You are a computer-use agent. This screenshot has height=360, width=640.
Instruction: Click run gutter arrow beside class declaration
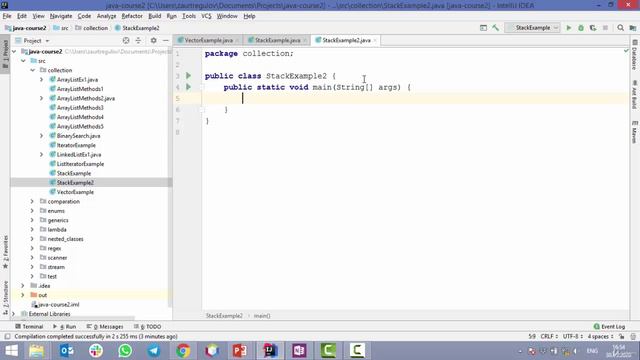coord(188,76)
